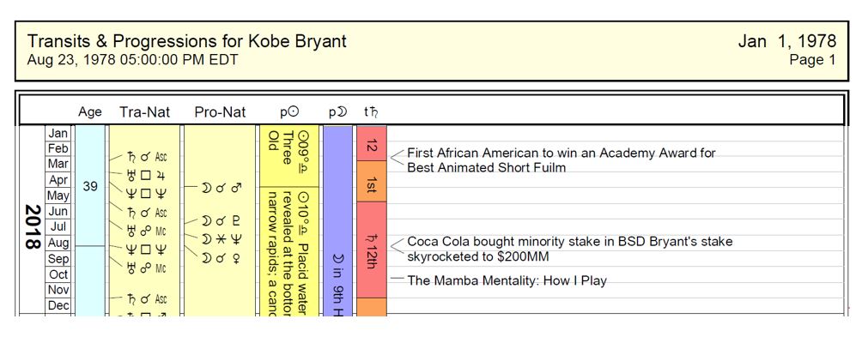Select the Moon conjunct Mars progression

coord(220,186)
